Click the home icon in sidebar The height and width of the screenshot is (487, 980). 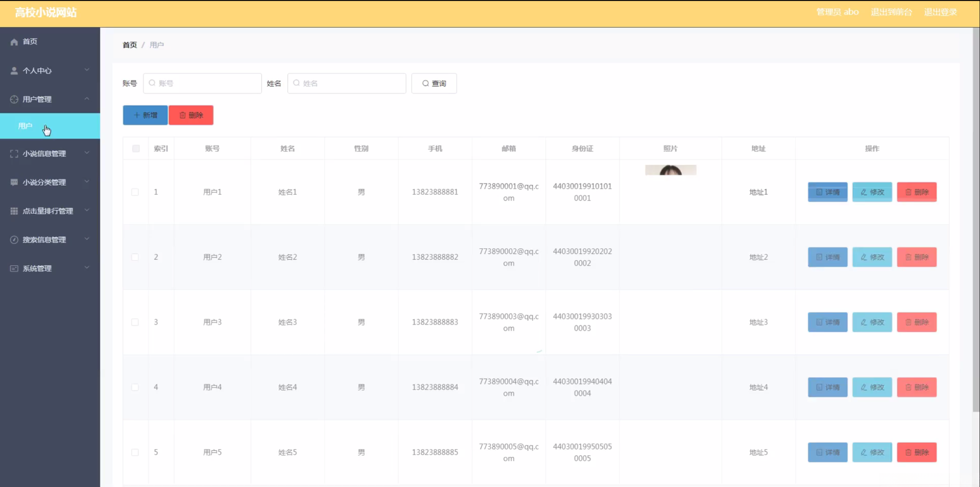pyautogui.click(x=14, y=42)
